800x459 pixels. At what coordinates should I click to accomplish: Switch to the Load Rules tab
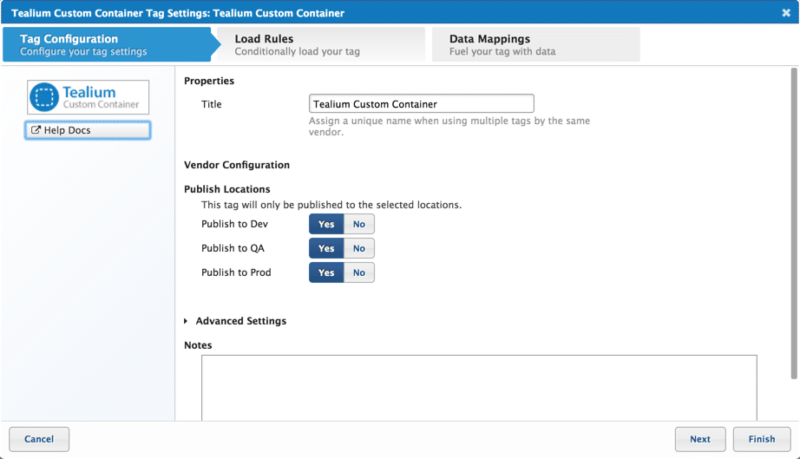(321, 44)
